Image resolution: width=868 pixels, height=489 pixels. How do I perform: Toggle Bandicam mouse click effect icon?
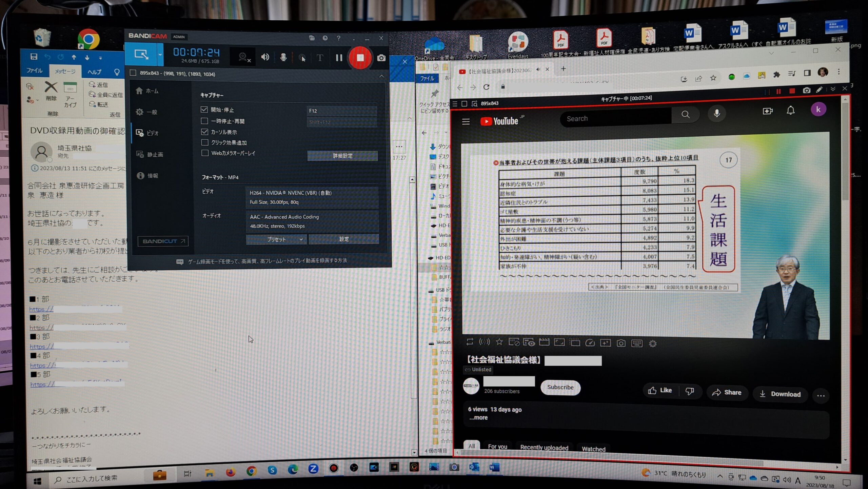click(302, 58)
